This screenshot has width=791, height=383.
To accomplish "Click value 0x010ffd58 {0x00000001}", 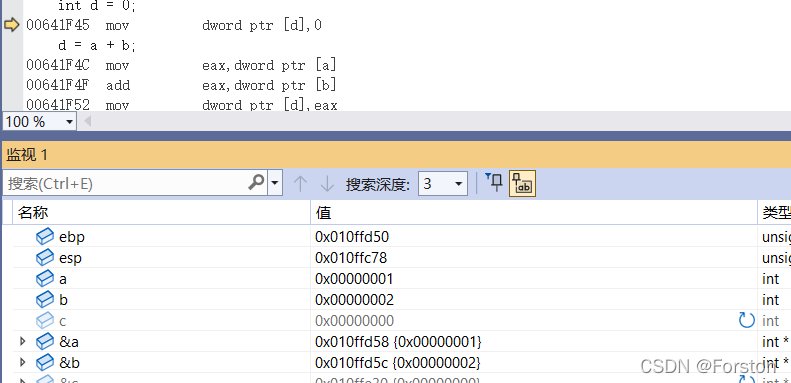I will 398,342.
